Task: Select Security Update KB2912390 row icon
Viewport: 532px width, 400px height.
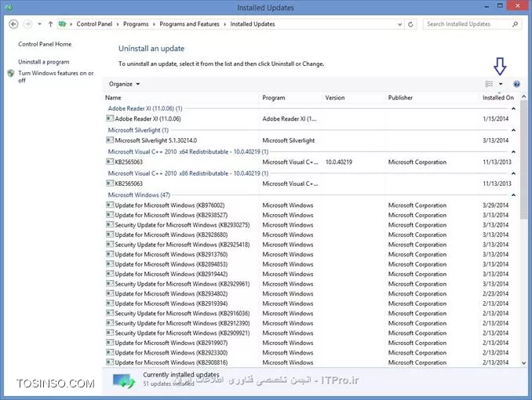Action: 110,323
